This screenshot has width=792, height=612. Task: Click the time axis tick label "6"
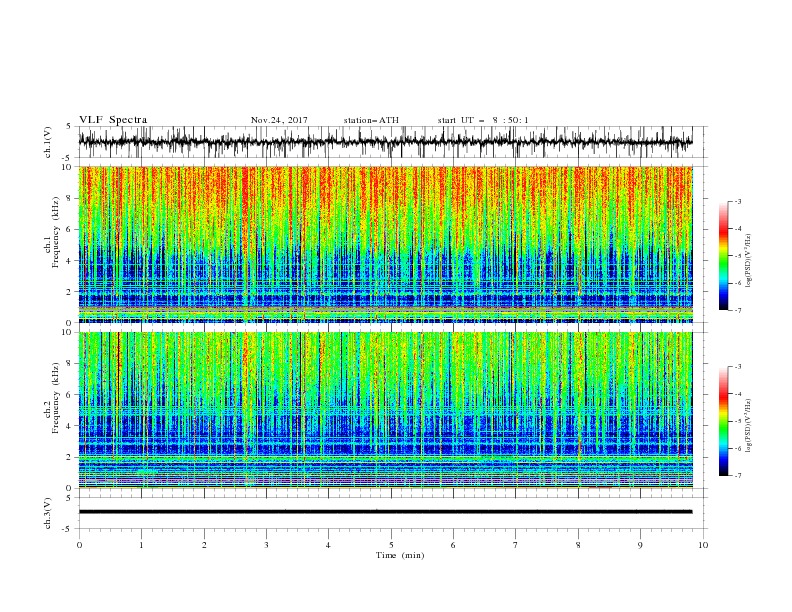[x=453, y=545]
